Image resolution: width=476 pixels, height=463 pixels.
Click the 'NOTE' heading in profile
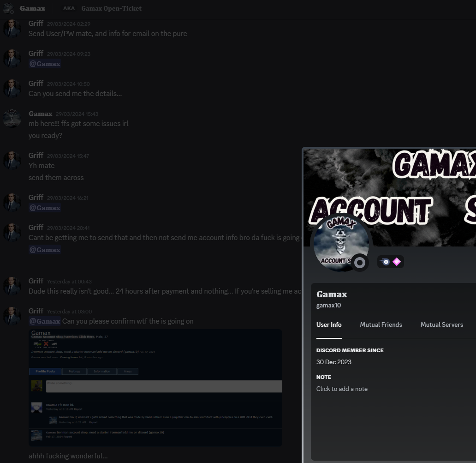tap(324, 377)
